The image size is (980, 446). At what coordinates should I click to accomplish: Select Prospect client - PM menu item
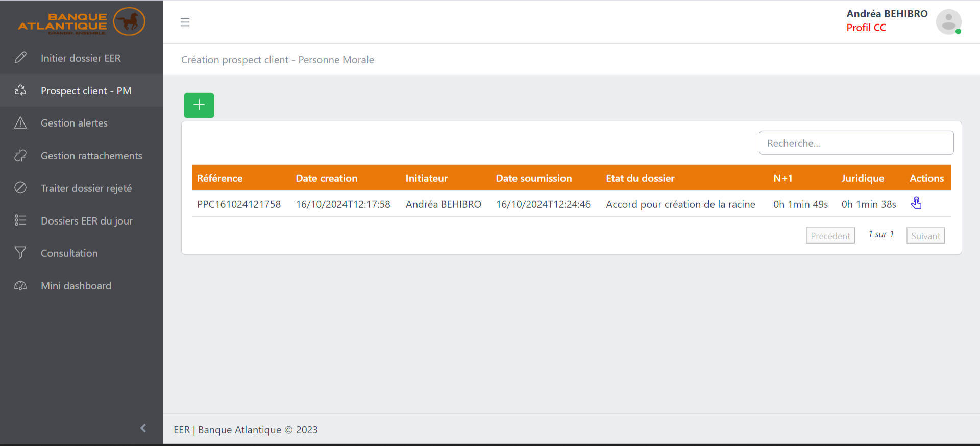[x=86, y=91]
